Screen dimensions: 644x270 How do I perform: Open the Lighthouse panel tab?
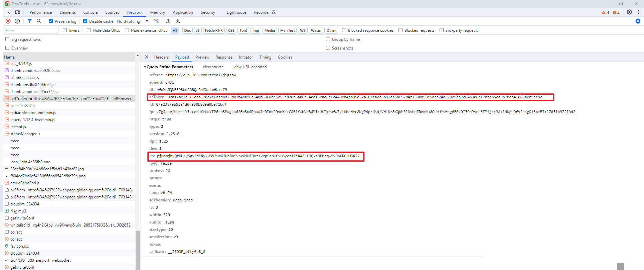236,12
